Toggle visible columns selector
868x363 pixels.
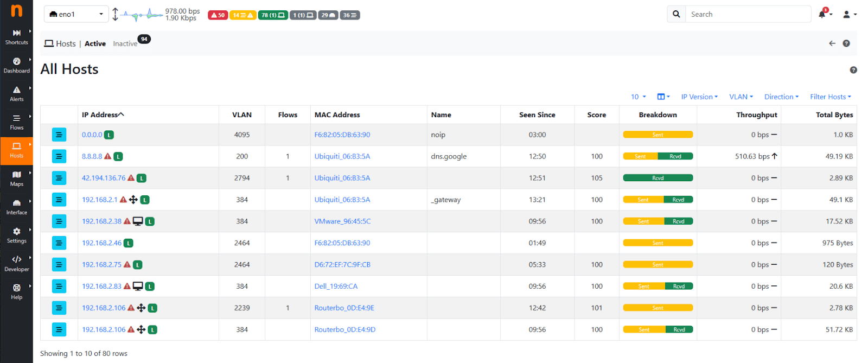[663, 97]
